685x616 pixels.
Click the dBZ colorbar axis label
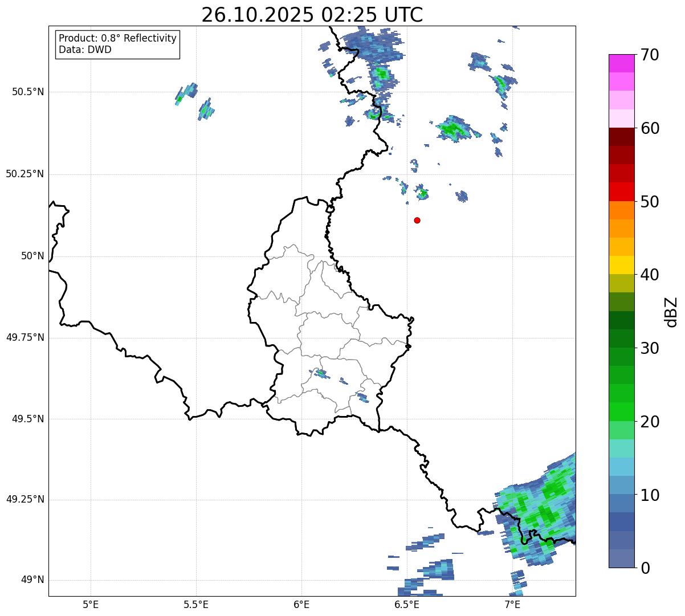671,311
